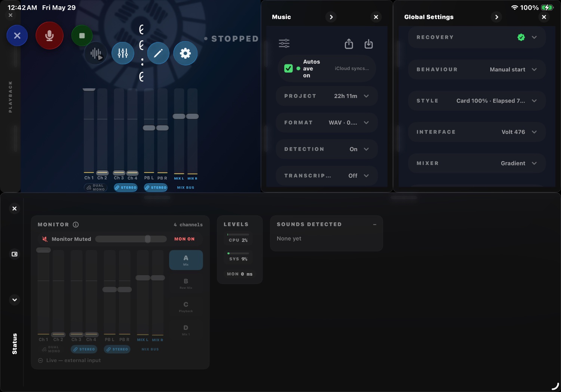Toggle Stereo link for PB L-R

point(156,187)
